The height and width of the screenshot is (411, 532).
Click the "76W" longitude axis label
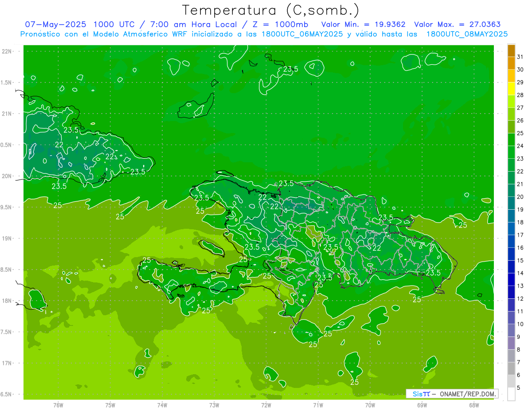click(58, 405)
